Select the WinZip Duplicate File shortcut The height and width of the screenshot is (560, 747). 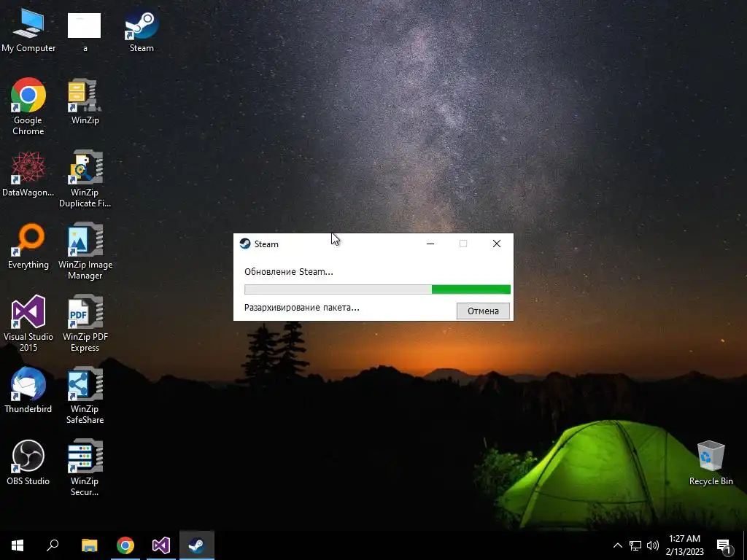(x=85, y=179)
